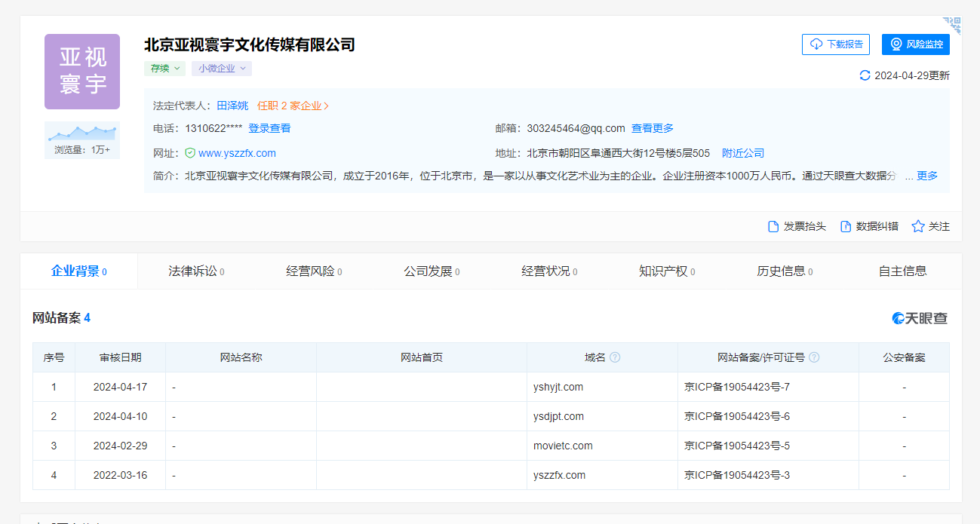The width and height of the screenshot is (980, 524).
Task: Switch to the 自主信息 tab
Action: tap(902, 271)
